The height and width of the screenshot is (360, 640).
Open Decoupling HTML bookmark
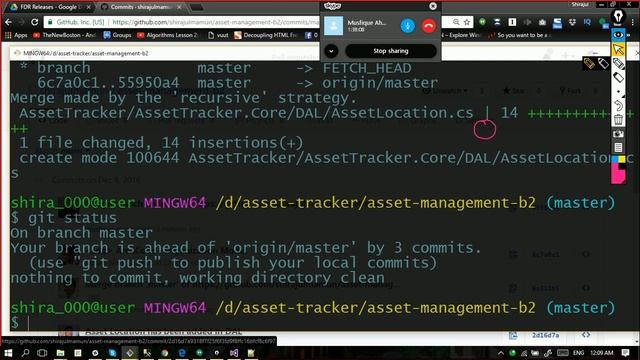(266, 36)
